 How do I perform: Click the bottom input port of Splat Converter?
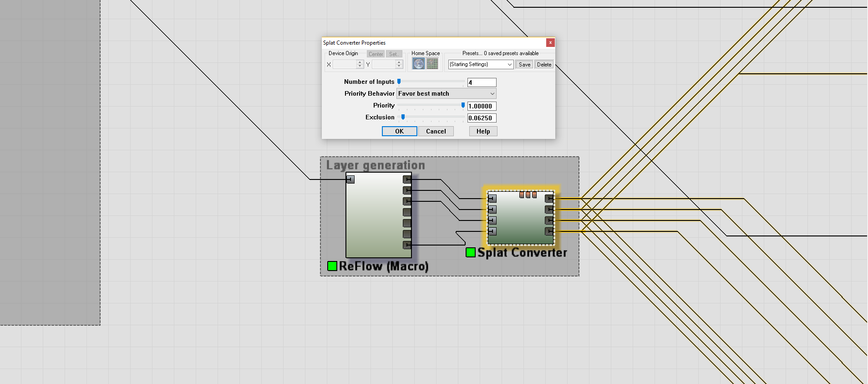pos(492,231)
